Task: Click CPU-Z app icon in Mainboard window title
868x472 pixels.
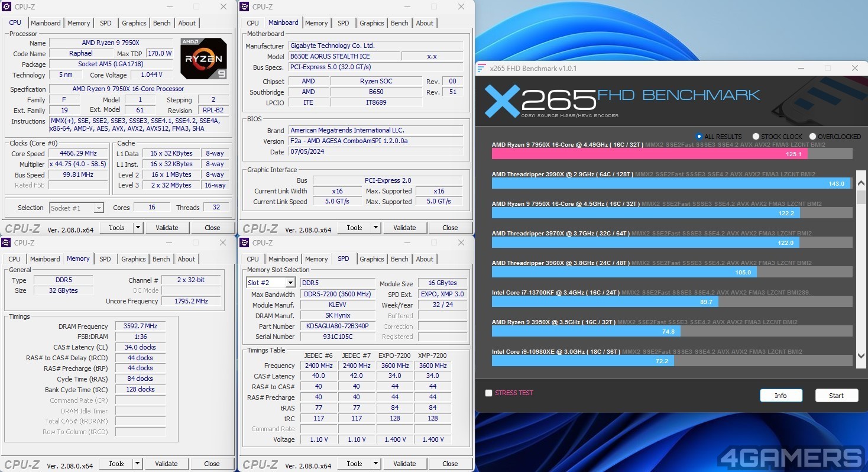Action: tap(244, 7)
